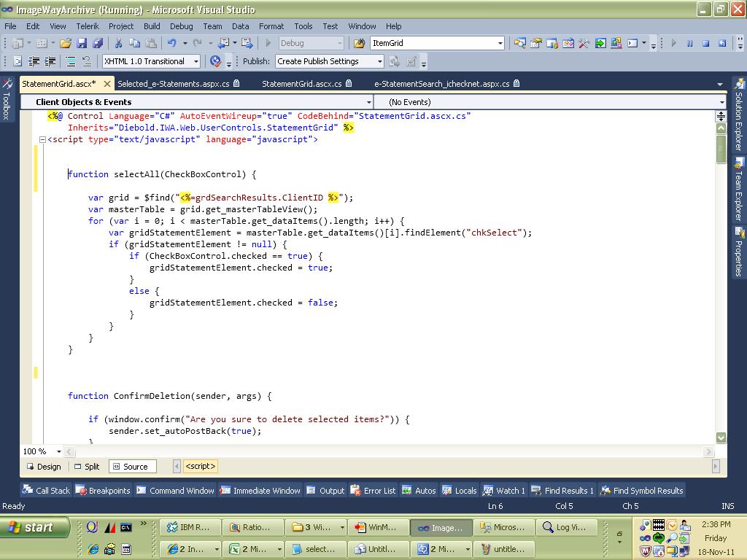The width and height of the screenshot is (747, 560).
Task: Open the Solution Explorer side tab
Action: click(739, 115)
